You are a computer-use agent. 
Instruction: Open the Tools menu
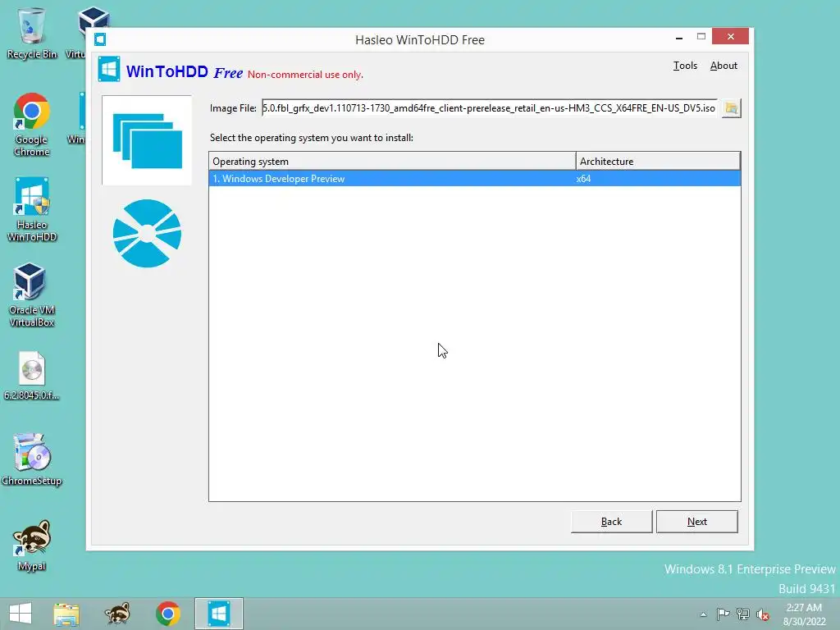pyautogui.click(x=685, y=66)
